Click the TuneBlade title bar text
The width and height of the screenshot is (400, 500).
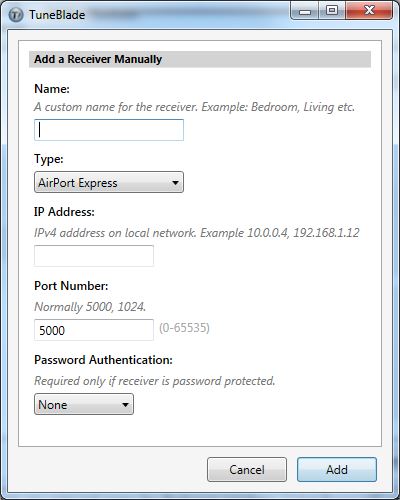point(57,15)
